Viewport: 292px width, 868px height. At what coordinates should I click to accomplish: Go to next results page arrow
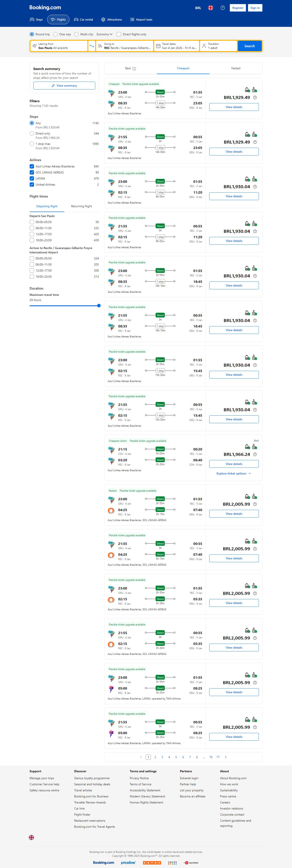(226, 757)
